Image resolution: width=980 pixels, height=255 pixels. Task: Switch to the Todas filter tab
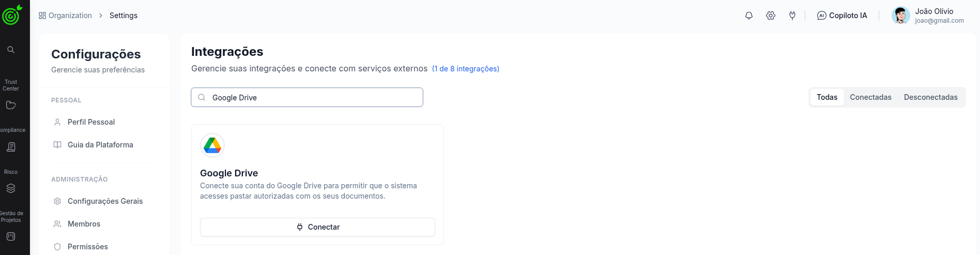click(827, 97)
